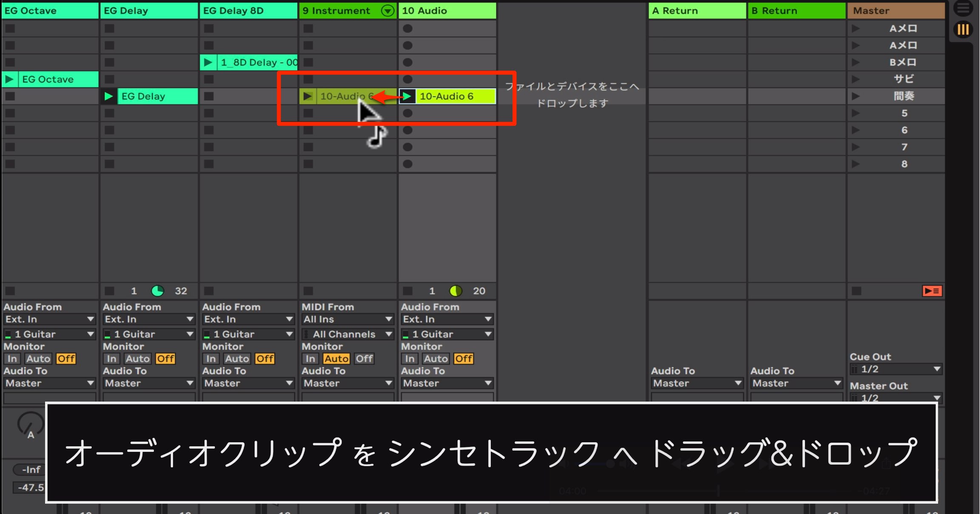Click the first record slot of 10 Audio track
Image resolution: width=980 pixels, height=514 pixels.
[x=408, y=28]
